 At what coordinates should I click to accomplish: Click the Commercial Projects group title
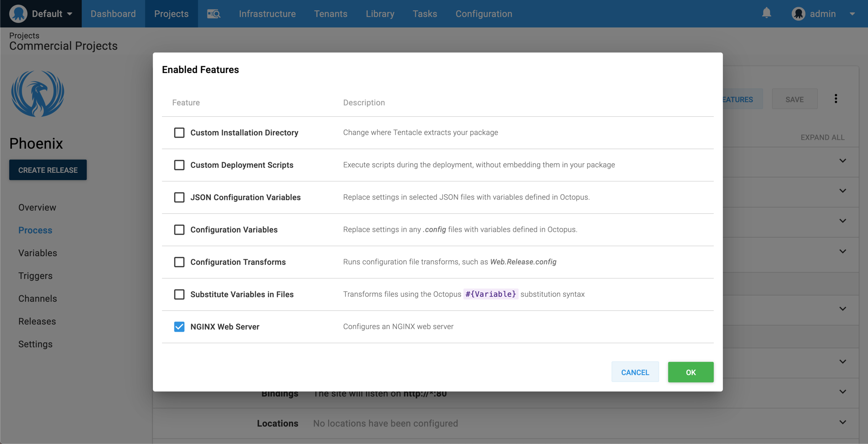tap(63, 46)
